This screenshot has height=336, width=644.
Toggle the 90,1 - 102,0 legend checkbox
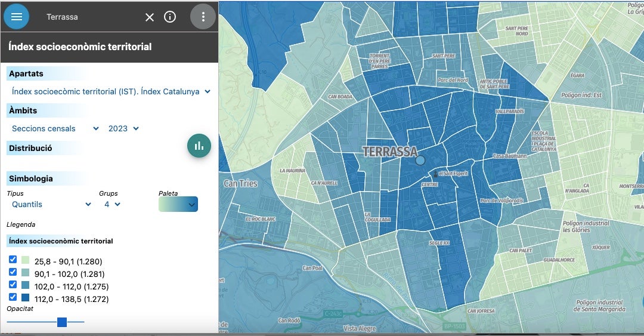tap(13, 272)
